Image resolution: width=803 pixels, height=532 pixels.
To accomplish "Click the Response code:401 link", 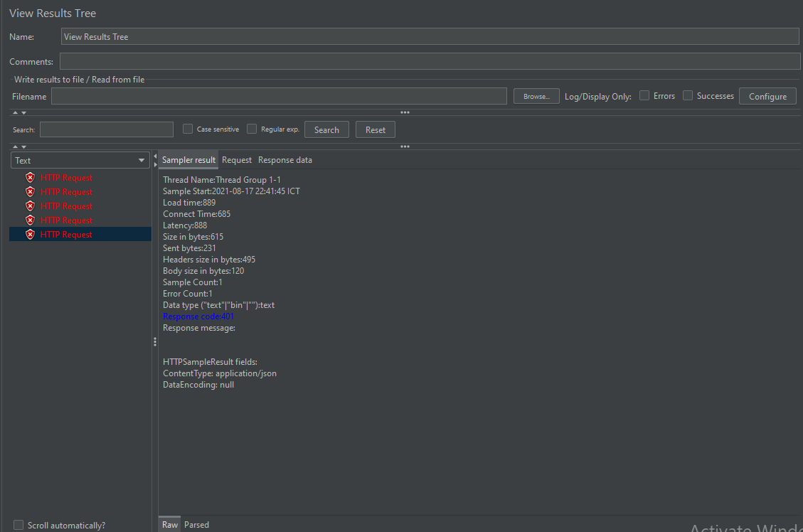I will tap(198, 316).
